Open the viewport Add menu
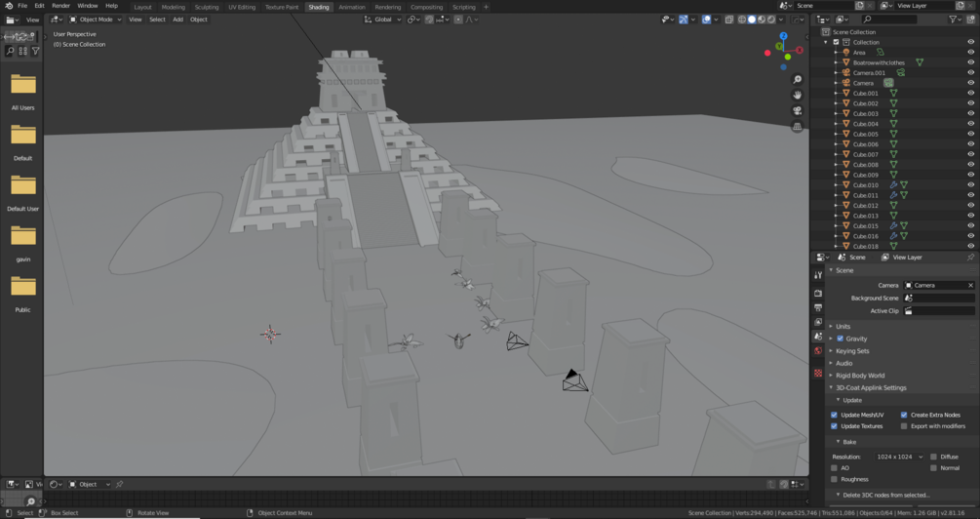This screenshot has width=980, height=519. click(178, 20)
